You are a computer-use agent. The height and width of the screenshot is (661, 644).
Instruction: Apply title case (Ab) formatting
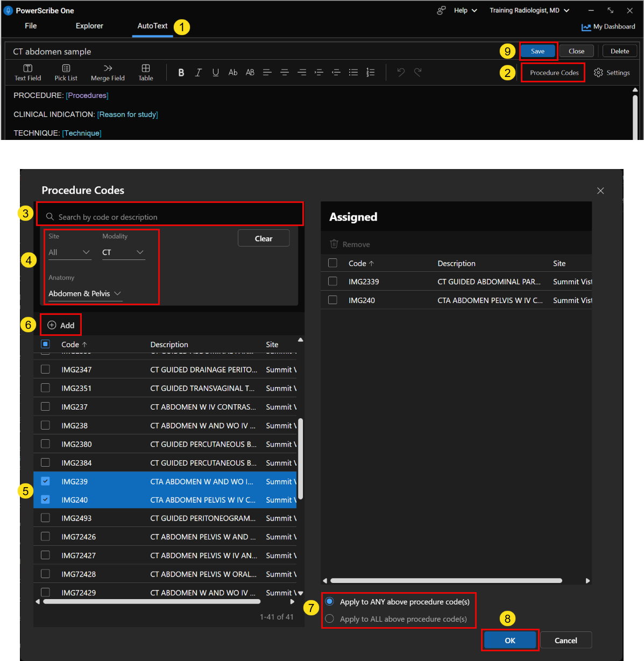click(x=233, y=73)
